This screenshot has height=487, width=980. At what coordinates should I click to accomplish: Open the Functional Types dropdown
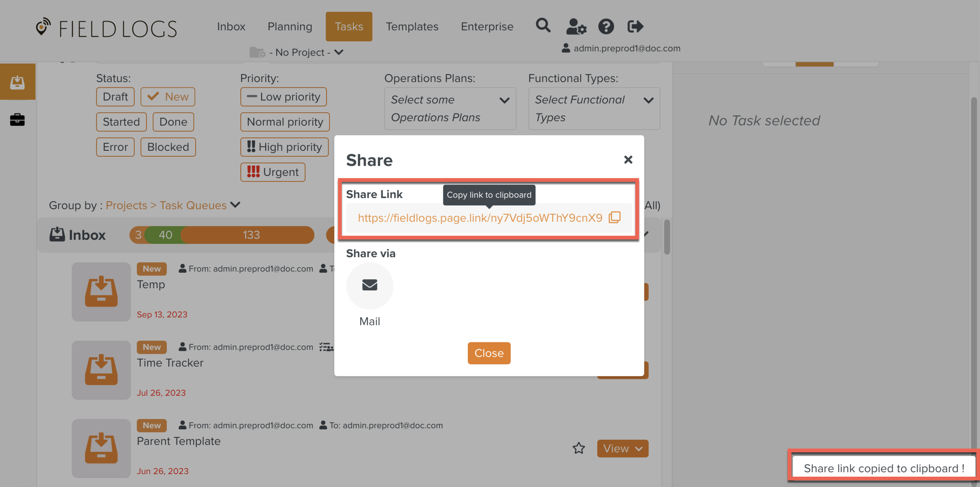pyautogui.click(x=594, y=109)
